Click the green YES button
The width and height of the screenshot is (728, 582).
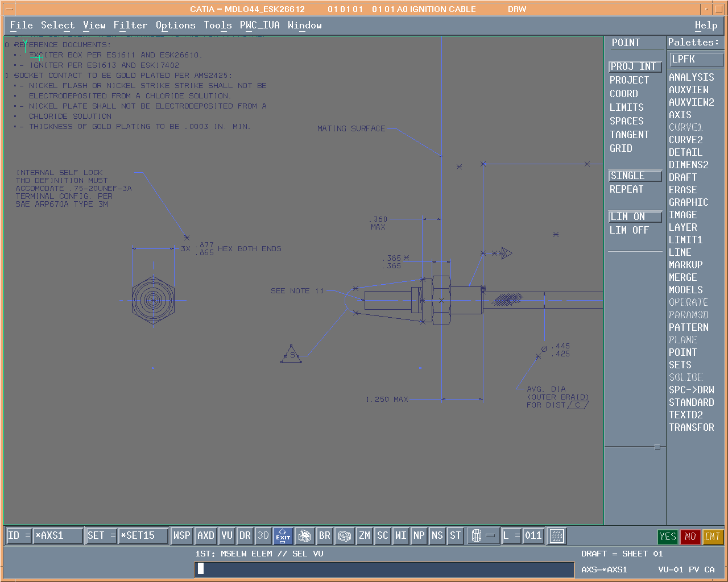pos(667,537)
